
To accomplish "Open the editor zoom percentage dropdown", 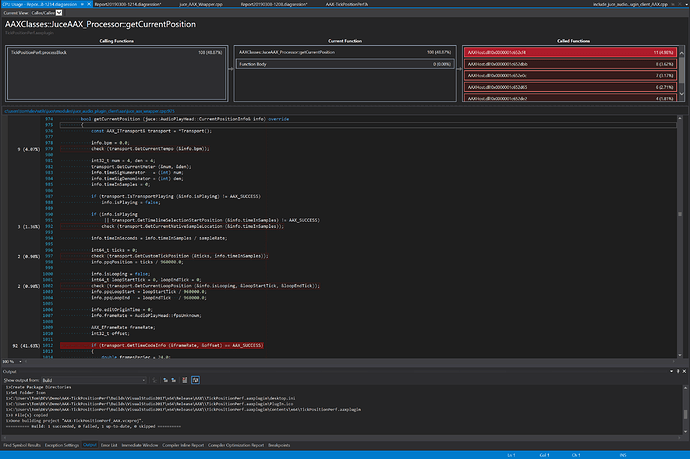I will [10, 363].
